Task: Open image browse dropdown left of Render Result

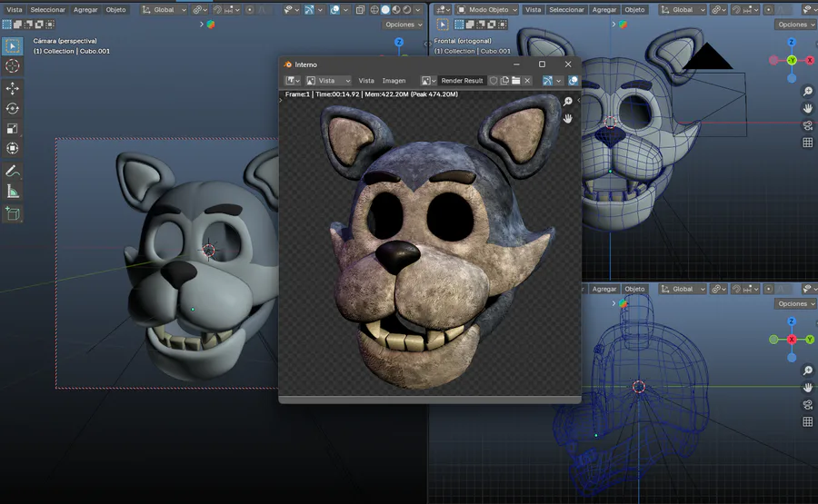Action: click(x=429, y=80)
